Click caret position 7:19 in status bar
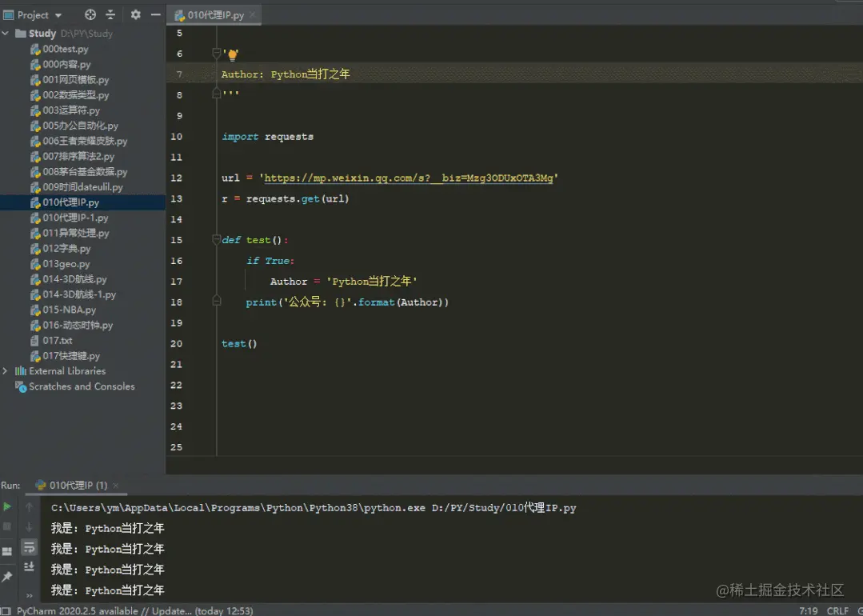Viewport: 863px width, 616px height. 808,610
